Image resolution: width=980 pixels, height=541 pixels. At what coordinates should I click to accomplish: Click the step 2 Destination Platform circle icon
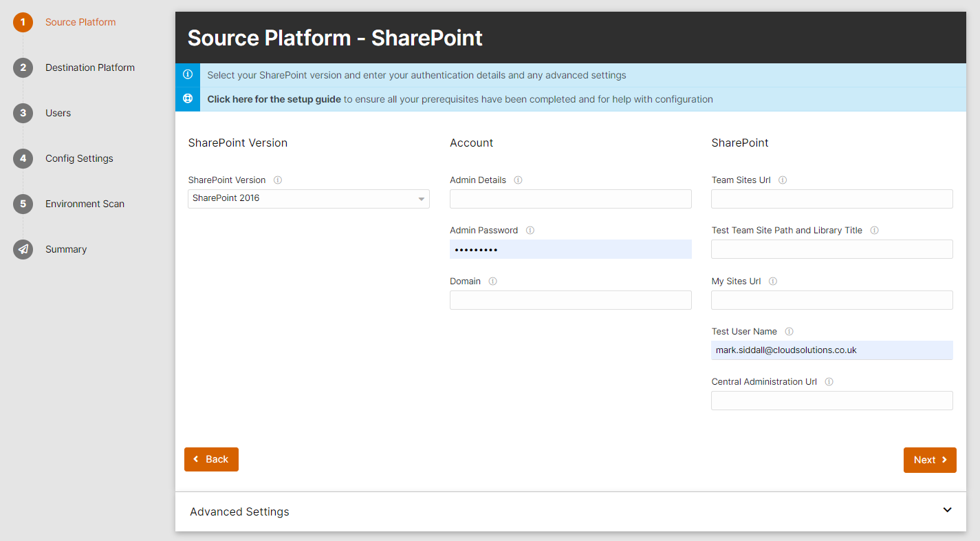(x=23, y=67)
